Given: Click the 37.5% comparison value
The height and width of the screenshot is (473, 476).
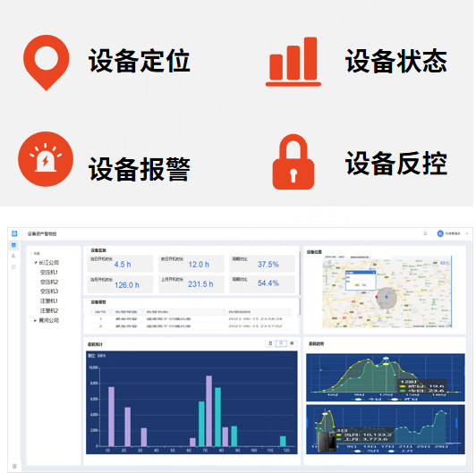Looking at the screenshot, I should click(268, 265).
